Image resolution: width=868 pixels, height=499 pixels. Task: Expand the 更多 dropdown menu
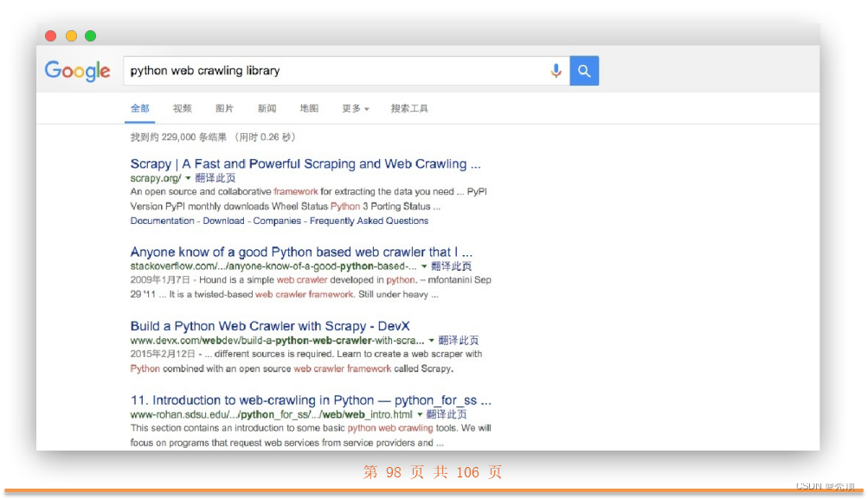[356, 108]
